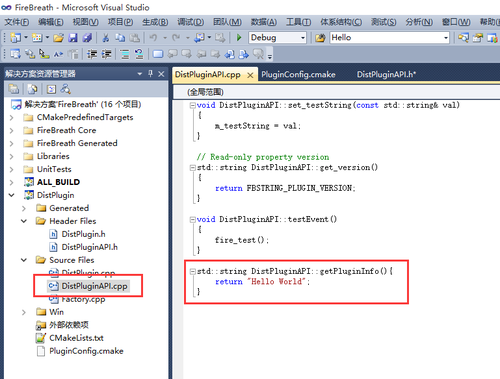Screen dimensions: 500x379
Task: Save the current file with the floppy icon
Action: (73, 38)
